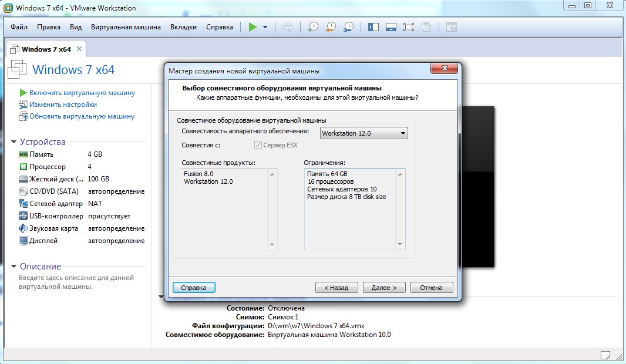Revert to snapshot using the clock-arrow toolbar icon
The height and width of the screenshot is (364, 626).
coord(331,27)
